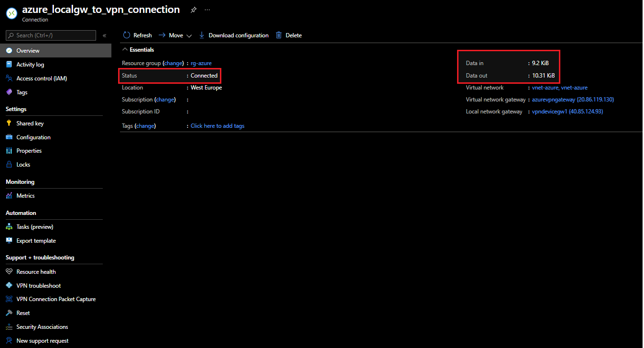Click the Access control (IAM) icon
The width and height of the screenshot is (644, 348).
[9, 79]
